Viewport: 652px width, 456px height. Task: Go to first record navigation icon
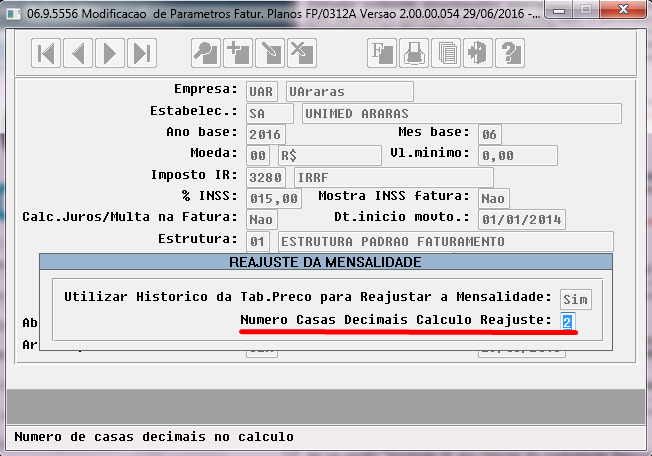46,53
